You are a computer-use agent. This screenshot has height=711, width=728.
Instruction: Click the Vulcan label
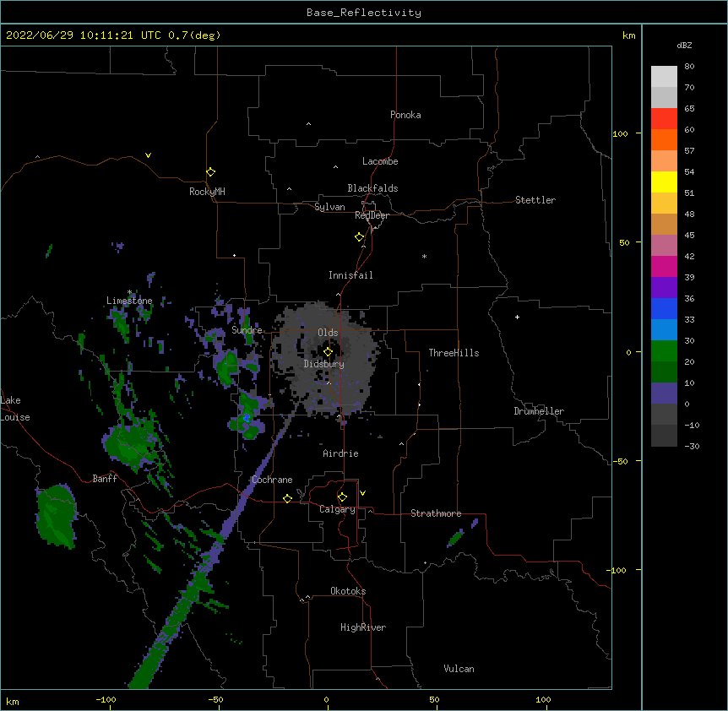point(459,669)
